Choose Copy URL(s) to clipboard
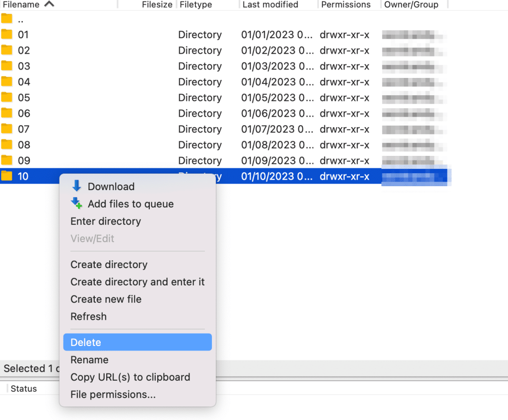This screenshot has width=508, height=420. point(130,377)
